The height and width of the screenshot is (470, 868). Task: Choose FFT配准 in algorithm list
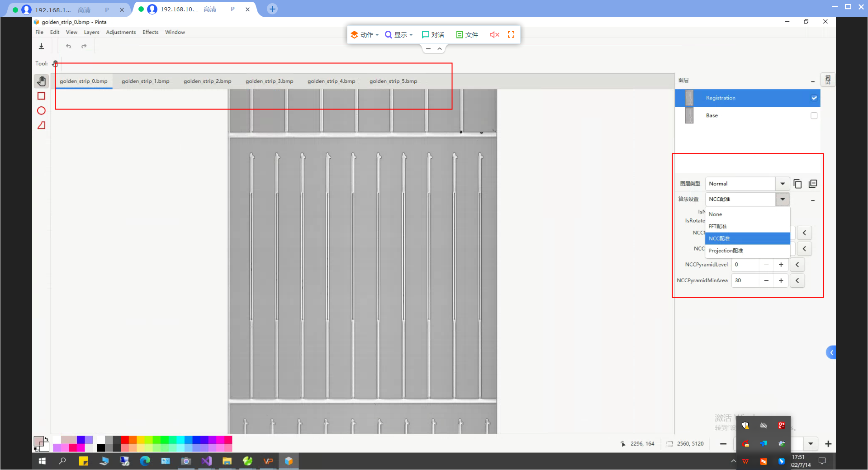(x=747, y=226)
